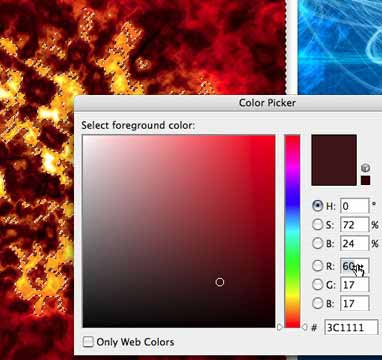Select the S saturation radio button
Image resolution: width=382 pixels, height=360 pixels.
317,224
